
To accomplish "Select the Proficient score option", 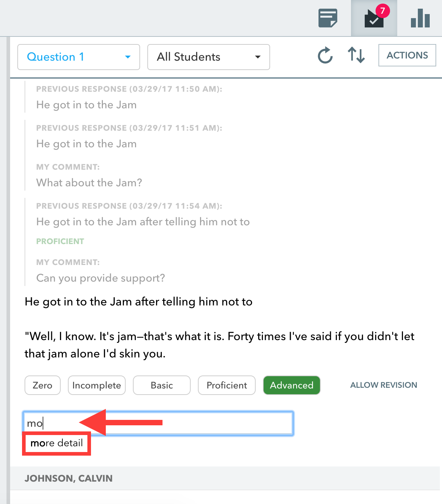I will click(x=227, y=385).
